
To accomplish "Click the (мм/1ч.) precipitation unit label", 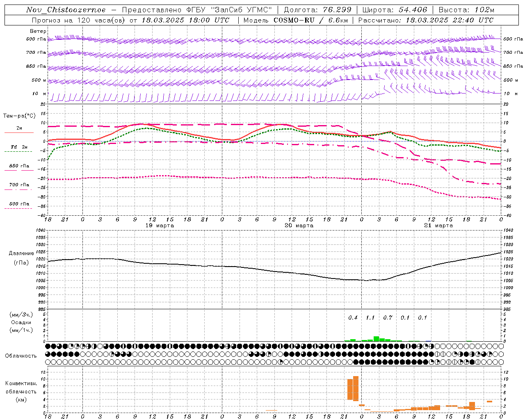I will pos(21,330).
